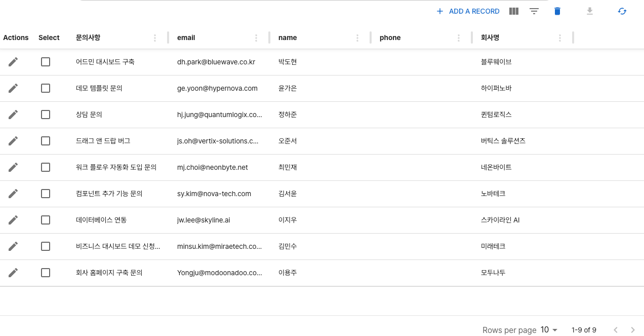Click the Add a Record button
Image resolution: width=644 pixels, height=336 pixels.
tap(468, 11)
